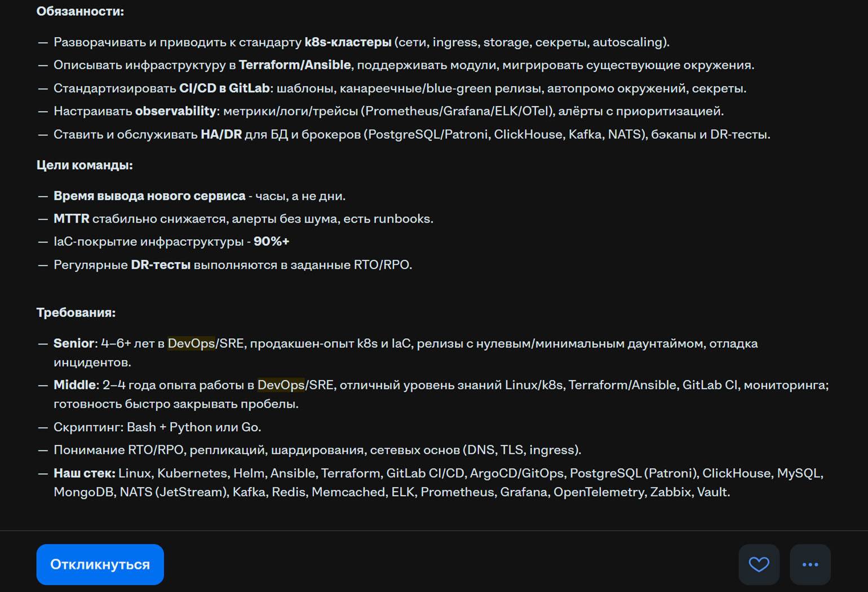Click the bold DR-тесты text
The height and width of the screenshot is (592, 868).
161,264
